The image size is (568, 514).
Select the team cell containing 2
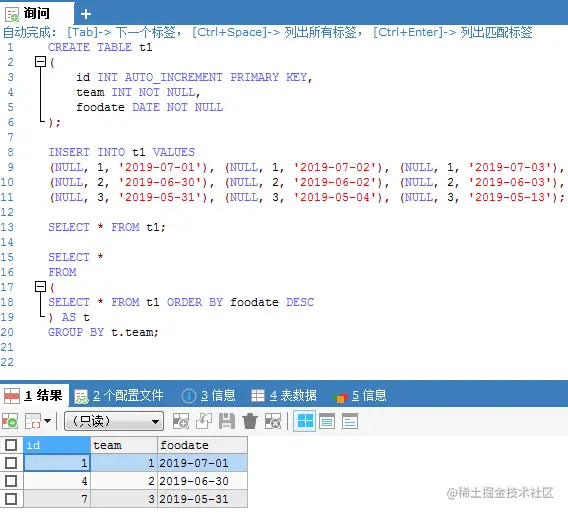(124, 481)
